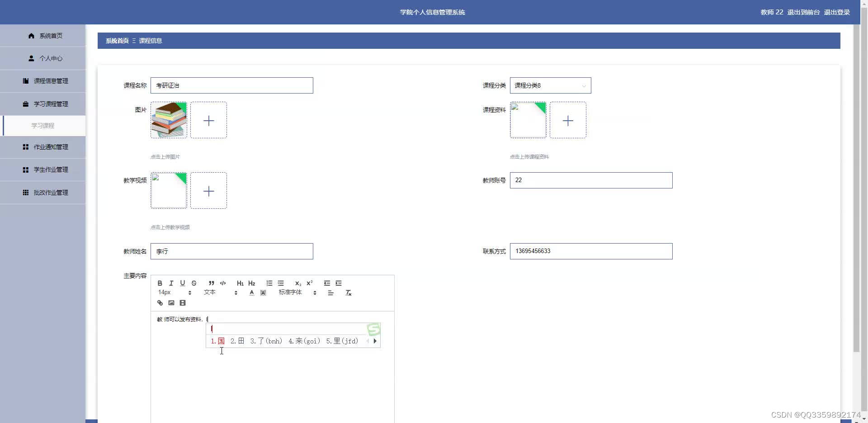Click the 退出到前台 link
This screenshot has height=423, width=868.
[x=803, y=12]
